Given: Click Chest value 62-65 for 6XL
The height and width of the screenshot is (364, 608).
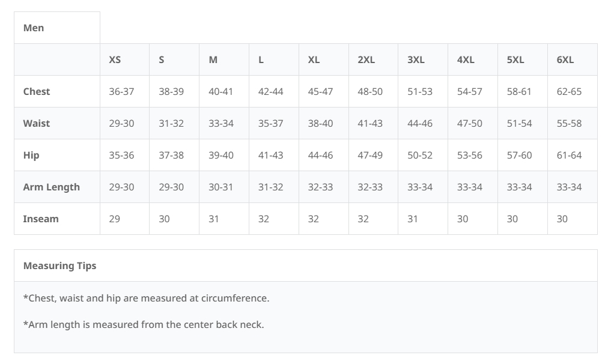Looking at the screenshot, I should click(569, 91).
